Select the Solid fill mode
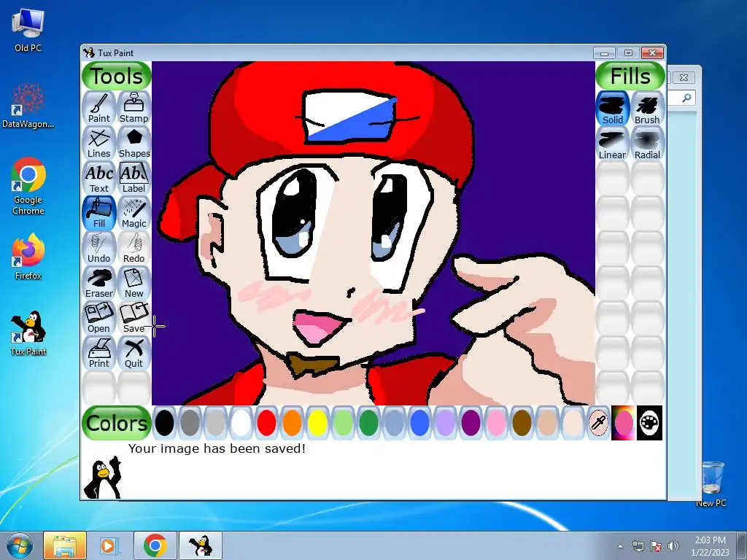The height and width of the screenshot is (560, 747). pos(613,109)
